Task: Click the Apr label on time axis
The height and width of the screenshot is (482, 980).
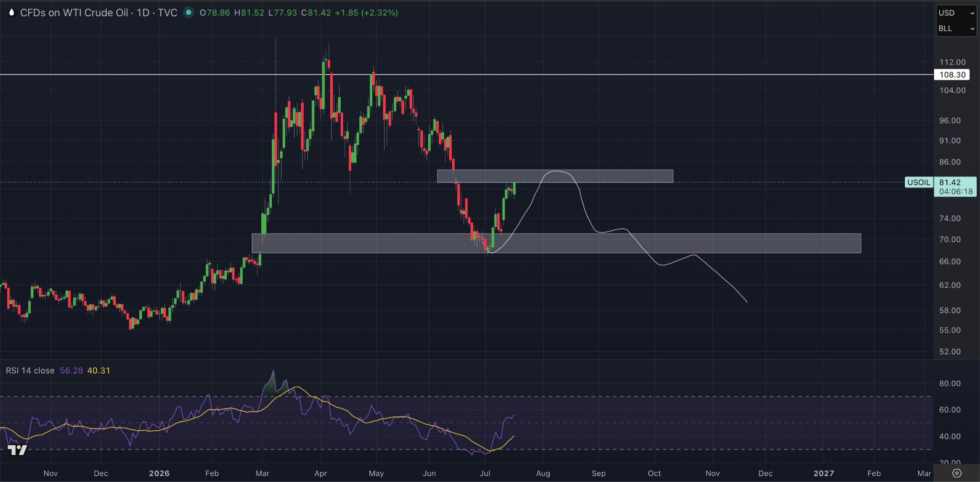Action: tap(321, 473)
